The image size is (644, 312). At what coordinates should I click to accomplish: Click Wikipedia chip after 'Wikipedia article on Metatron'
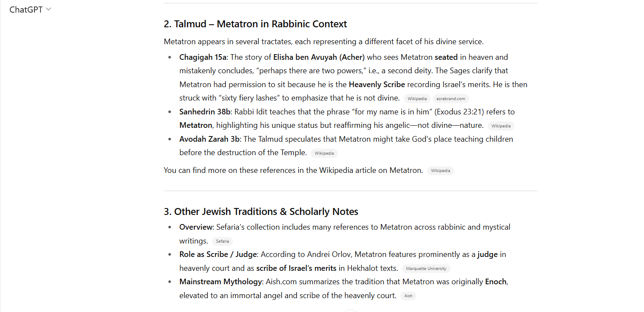point(440,171)
